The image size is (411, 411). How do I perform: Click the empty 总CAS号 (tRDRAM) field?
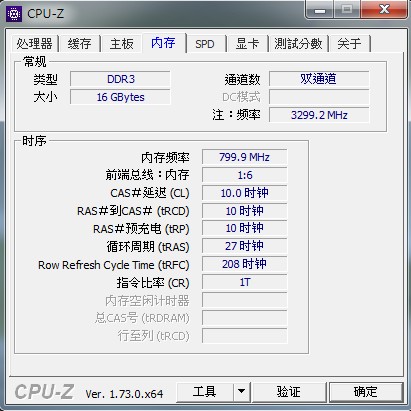tap(244, 318)
